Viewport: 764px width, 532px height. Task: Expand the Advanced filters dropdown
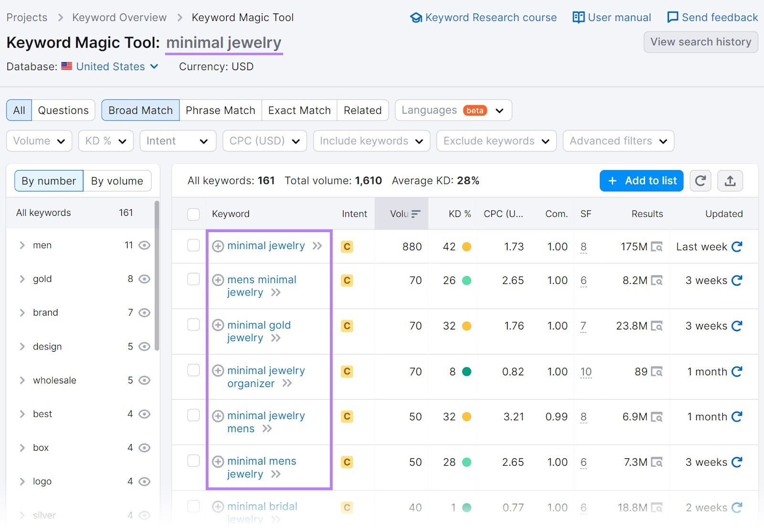coord(618,141)
